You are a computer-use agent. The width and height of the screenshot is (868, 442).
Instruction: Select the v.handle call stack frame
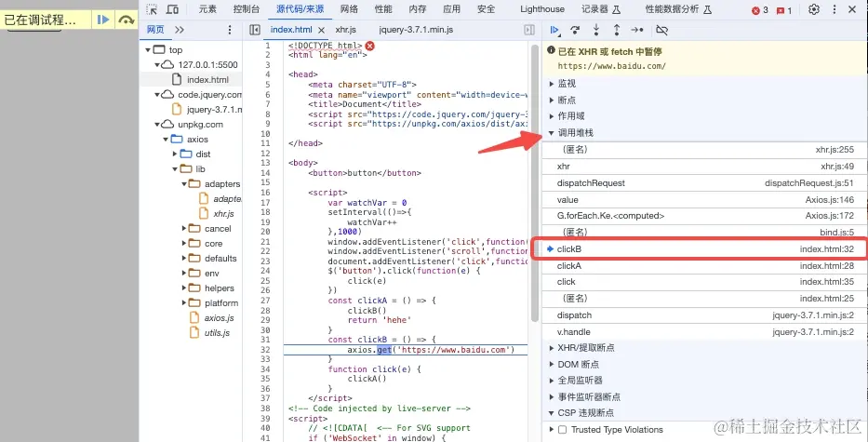pyautogui.click(x=704, y=332)
